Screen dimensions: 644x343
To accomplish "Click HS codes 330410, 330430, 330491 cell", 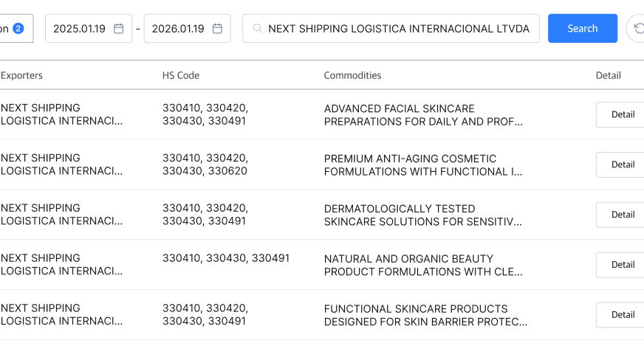I will coord(226,258).
